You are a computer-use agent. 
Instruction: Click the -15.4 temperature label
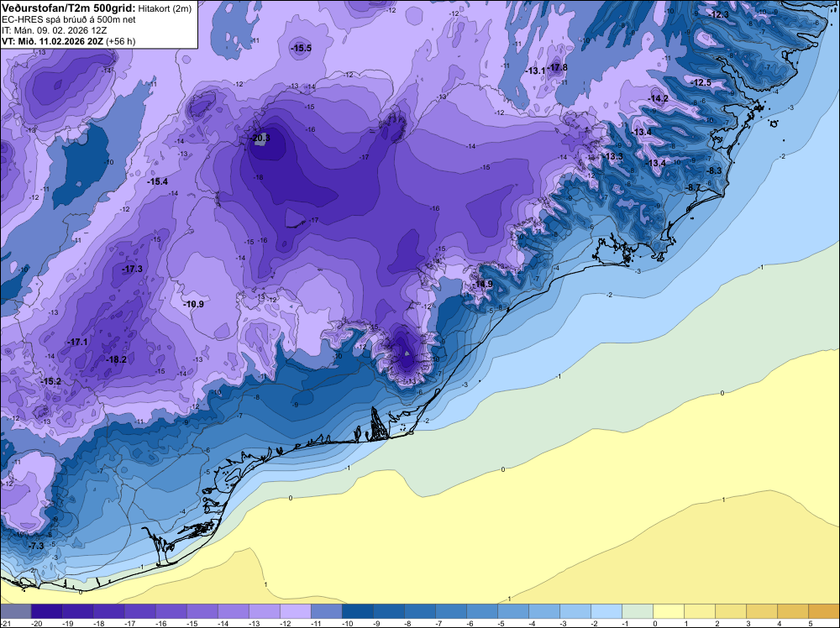point(158,182)
